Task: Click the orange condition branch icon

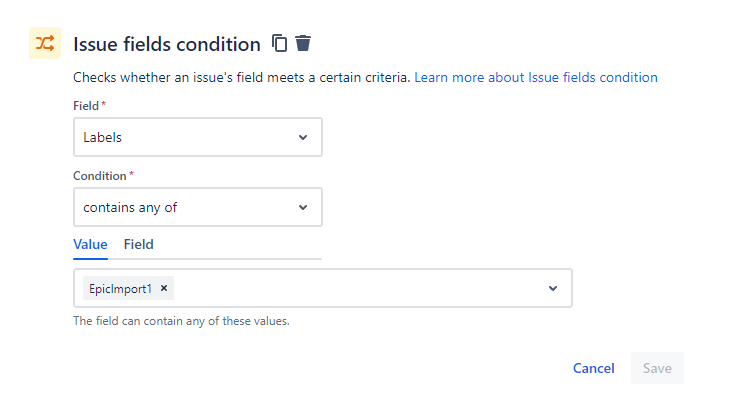Action: coord(45,43)
